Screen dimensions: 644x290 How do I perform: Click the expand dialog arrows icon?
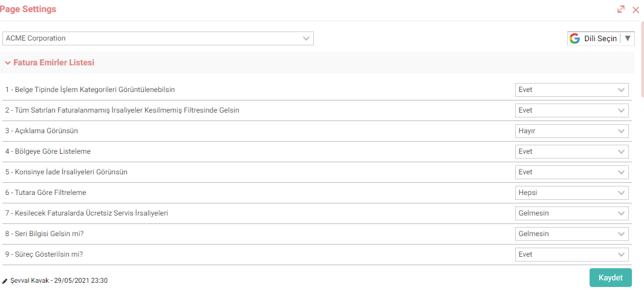tap(621, 9)
